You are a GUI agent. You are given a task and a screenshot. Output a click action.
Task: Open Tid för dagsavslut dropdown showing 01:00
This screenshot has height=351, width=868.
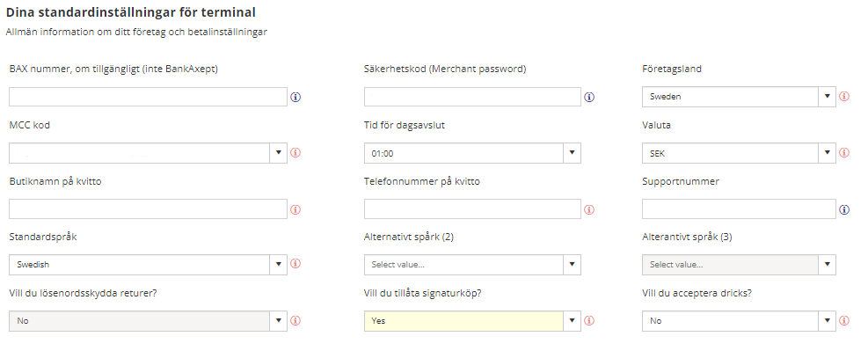point(472,153)
